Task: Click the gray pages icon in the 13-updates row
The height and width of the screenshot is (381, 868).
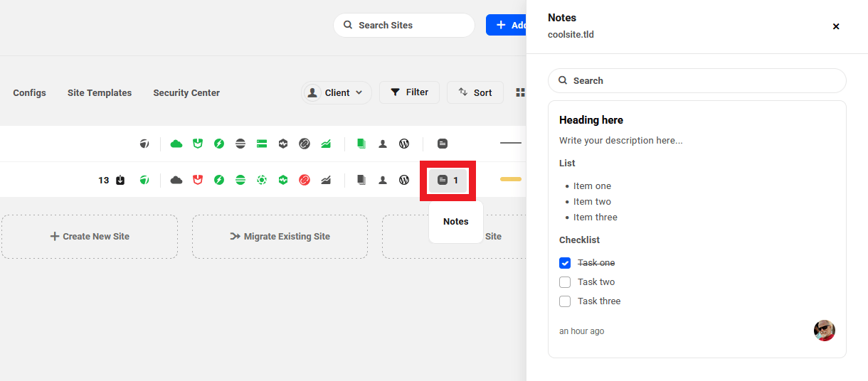Action: (361, 180)
